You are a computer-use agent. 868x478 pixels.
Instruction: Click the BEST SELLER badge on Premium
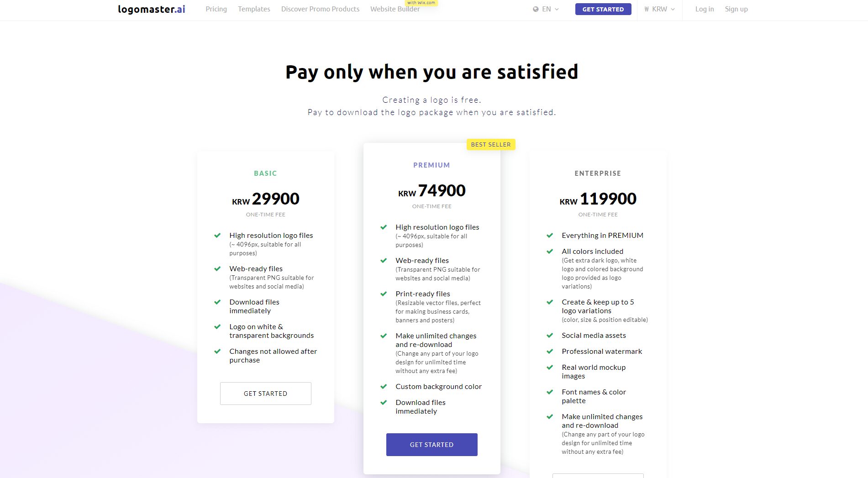490,144
